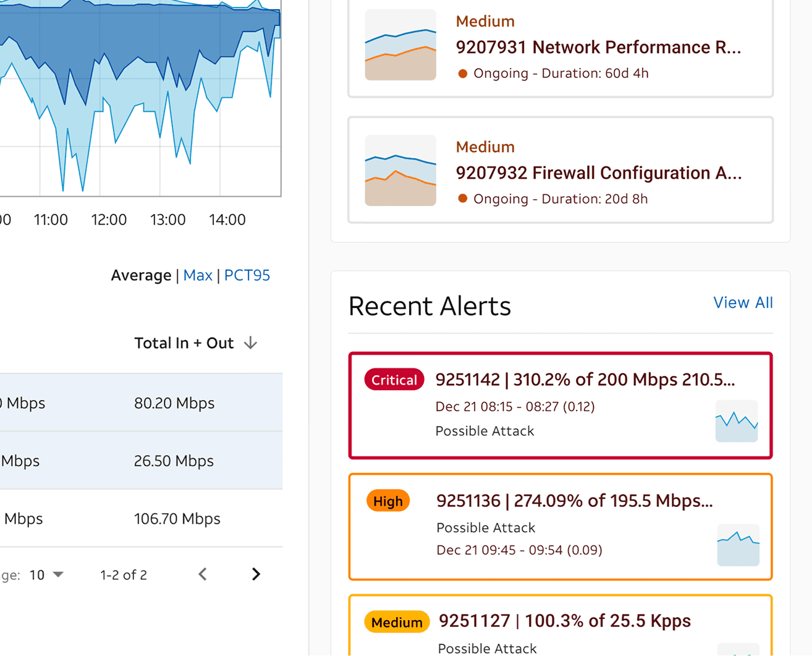The width and height of the screenshot is (812, 656).
Task: Switch the chart to Max values
Action: coord(198,275)
